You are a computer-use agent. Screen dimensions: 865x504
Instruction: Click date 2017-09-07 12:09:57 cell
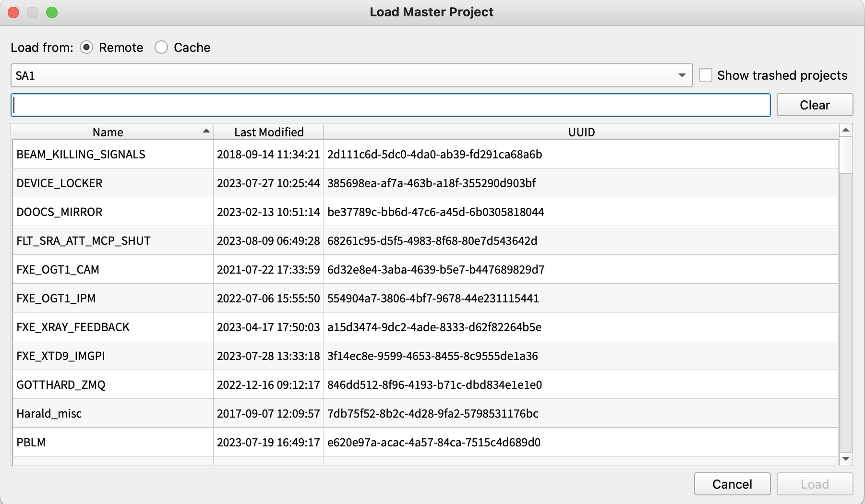pyautogui.click(x=268, y=413)
